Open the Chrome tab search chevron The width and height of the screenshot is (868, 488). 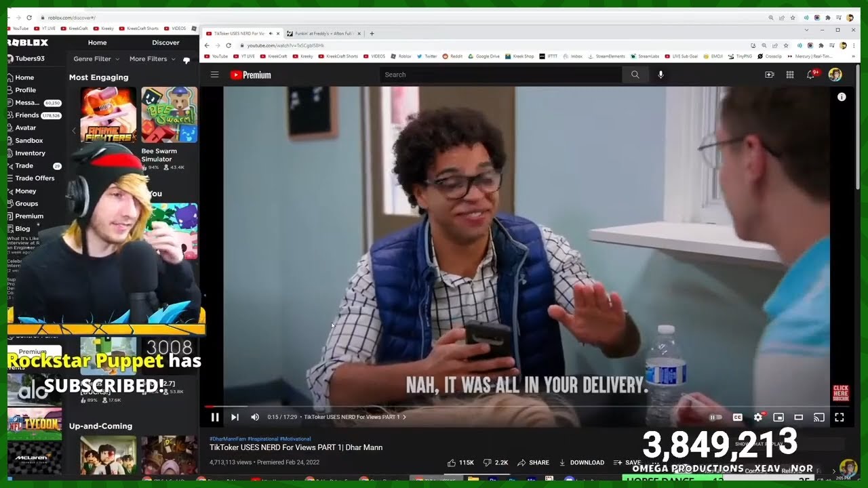tap(806, 30)
